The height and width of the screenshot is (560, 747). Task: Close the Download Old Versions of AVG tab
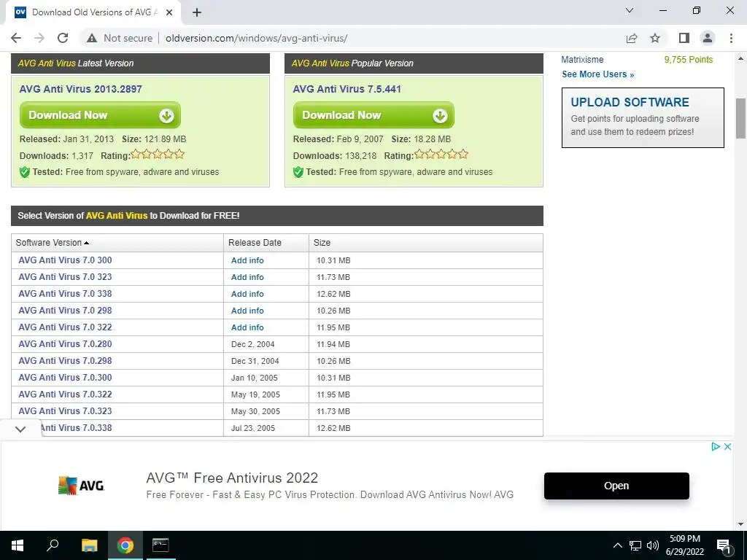pyautogui.click(x=169, y=12)
